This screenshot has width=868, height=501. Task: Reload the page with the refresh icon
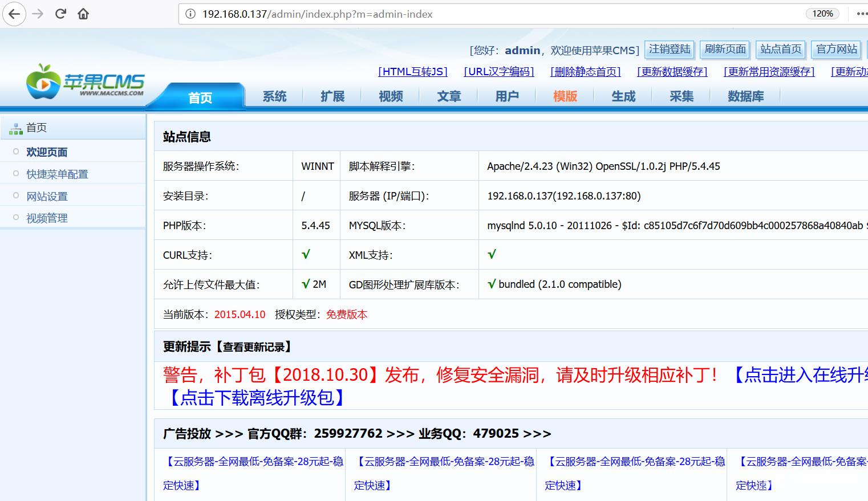[60, 14]
